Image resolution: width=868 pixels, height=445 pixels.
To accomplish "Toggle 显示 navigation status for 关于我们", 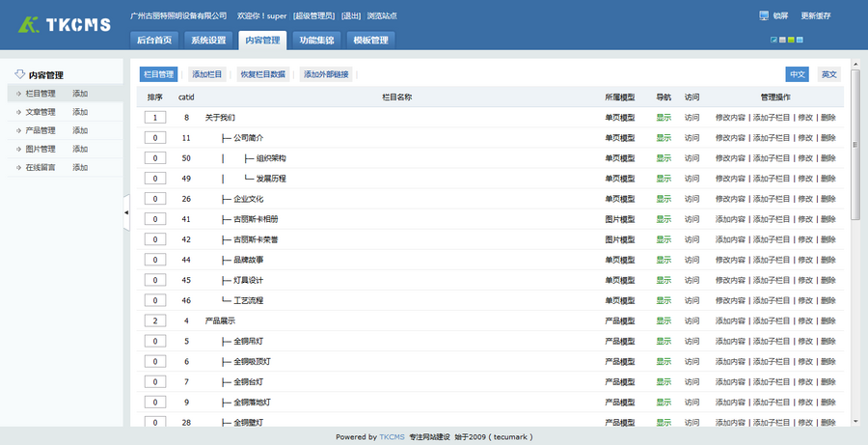I will tap(664, 118).
